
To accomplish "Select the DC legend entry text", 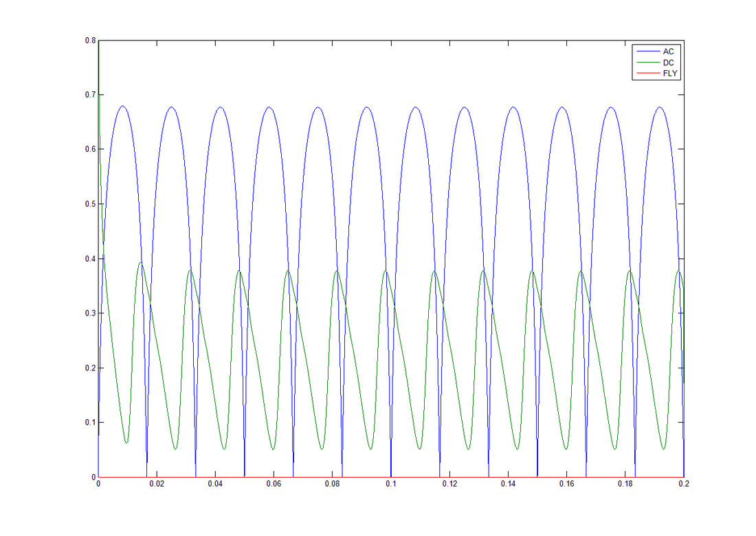I will tap(668, 63).
